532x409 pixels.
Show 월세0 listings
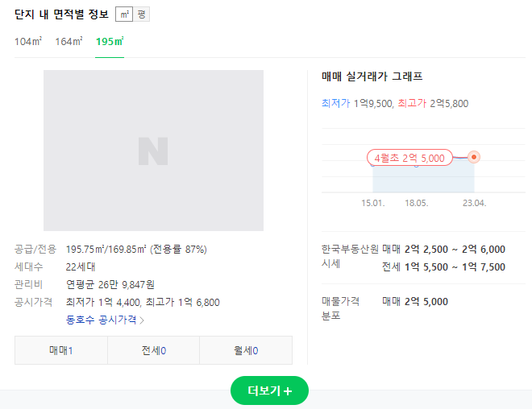(x=246, y=350)
